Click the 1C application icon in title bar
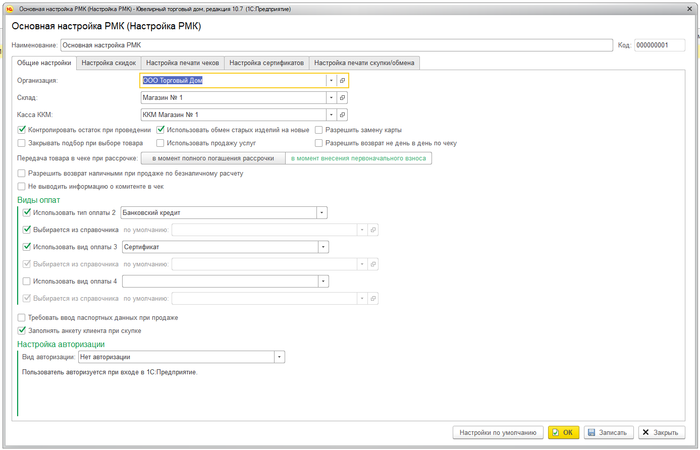 (x=8, y=6)
